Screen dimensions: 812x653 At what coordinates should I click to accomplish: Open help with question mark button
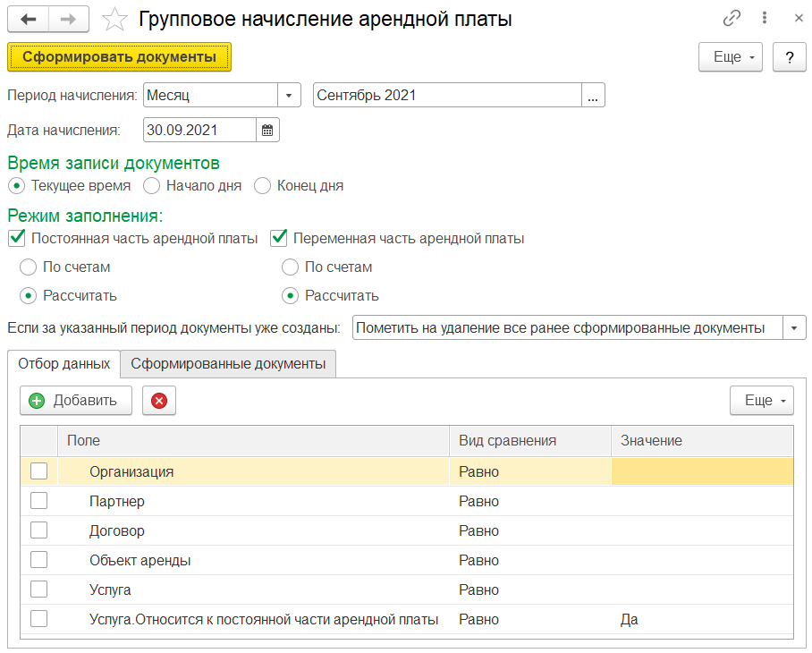point(790,57)
